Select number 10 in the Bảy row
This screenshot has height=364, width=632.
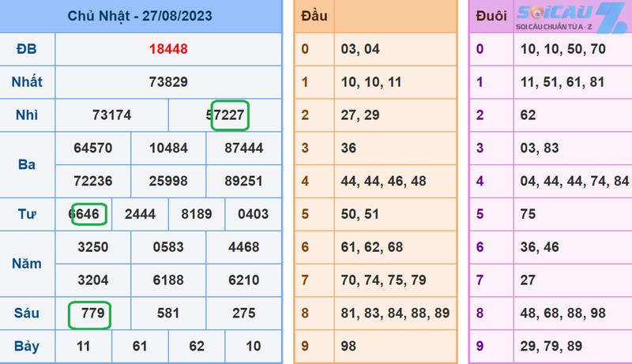(x=253, y=347)
